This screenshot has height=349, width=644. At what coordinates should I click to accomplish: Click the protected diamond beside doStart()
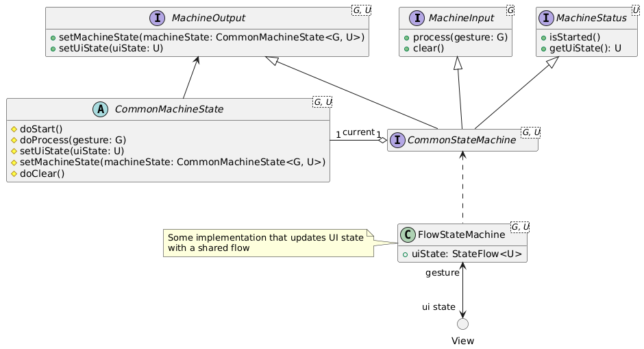point(14,129)
